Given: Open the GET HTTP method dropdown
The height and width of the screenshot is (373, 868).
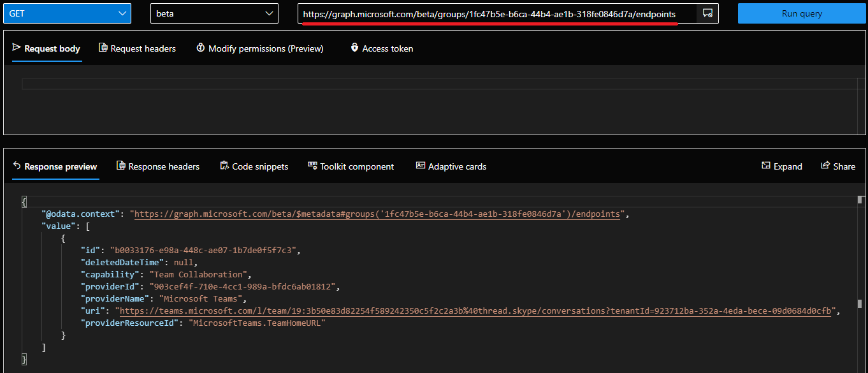Looking at the screenshot, I should coord(67,13).
